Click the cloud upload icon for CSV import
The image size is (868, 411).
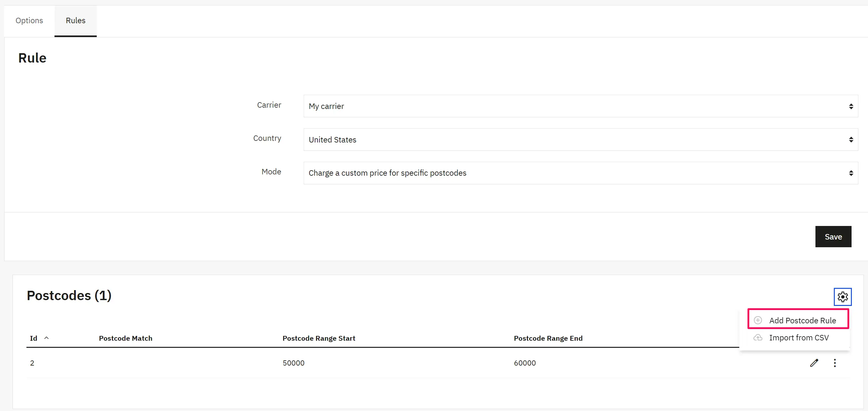tap(758, 338)
